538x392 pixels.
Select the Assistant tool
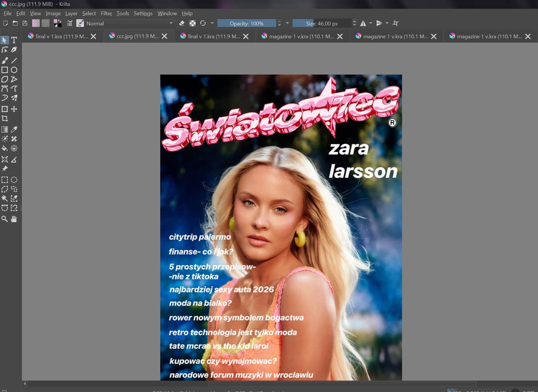tap(4, 159)
